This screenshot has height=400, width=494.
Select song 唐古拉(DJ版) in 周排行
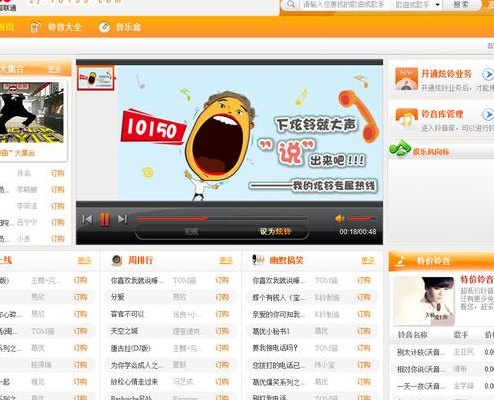coord(131,348)
